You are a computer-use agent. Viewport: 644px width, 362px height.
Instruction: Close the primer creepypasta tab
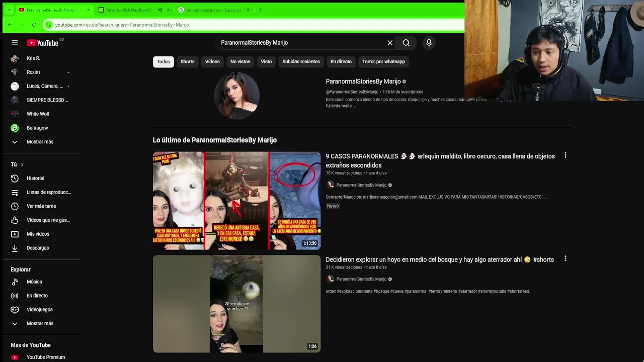click(x=248, y=10)
